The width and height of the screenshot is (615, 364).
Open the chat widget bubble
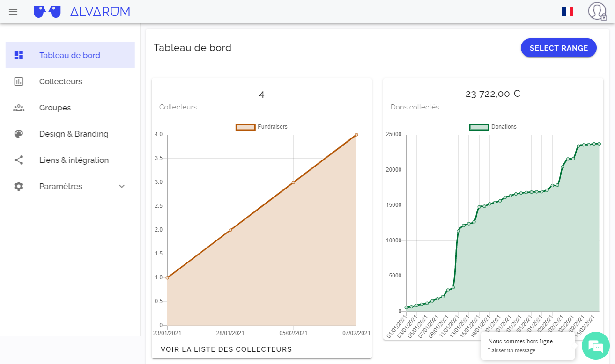point(595,346)
